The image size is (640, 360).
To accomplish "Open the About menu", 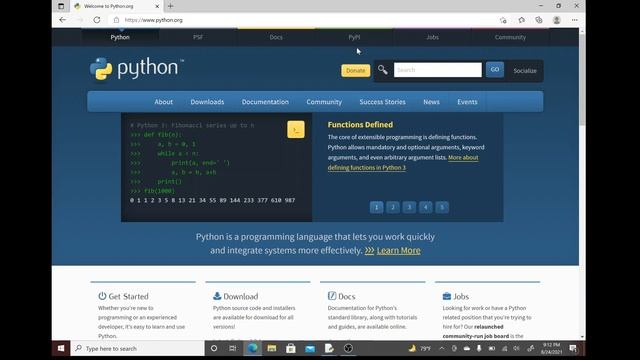I will [163, 102].
